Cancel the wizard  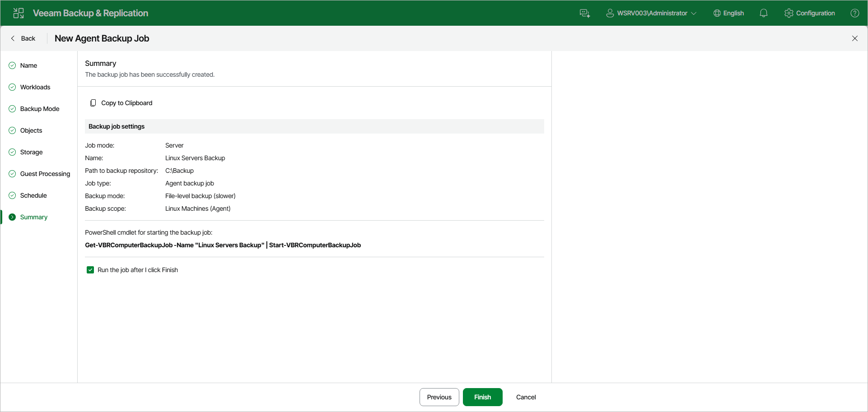526,397
